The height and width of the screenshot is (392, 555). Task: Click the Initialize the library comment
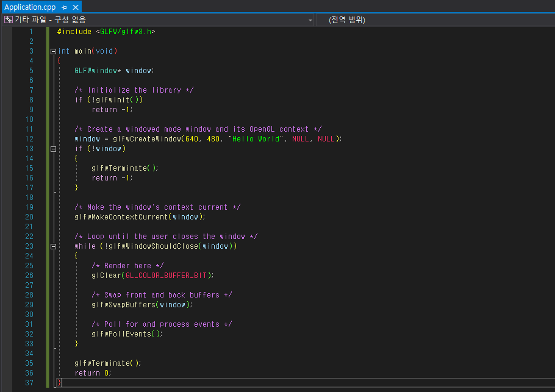134,90
